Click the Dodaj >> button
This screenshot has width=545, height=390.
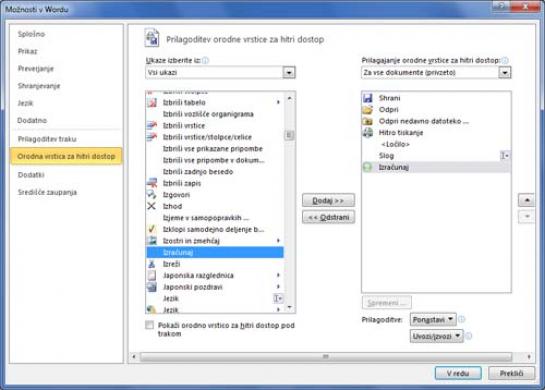tap(328, 200)
